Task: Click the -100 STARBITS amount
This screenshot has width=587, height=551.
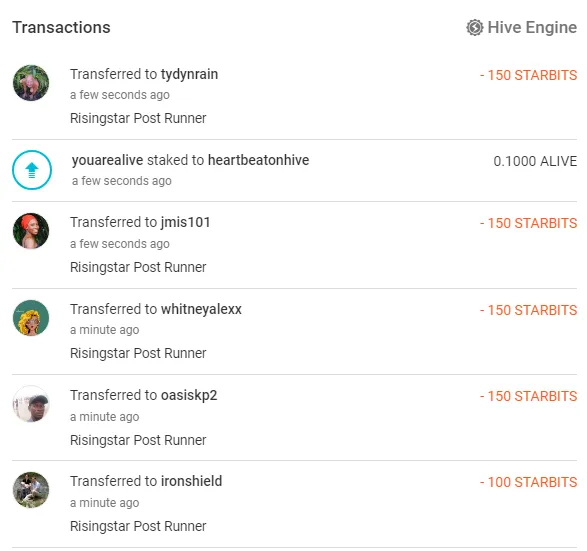Action: (x=528, y=482)
